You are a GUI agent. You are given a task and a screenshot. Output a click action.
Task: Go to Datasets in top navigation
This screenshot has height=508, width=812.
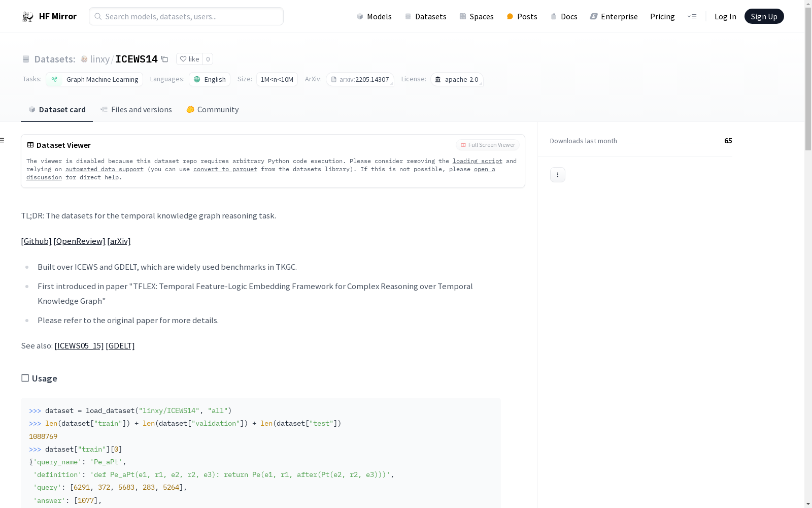tap(425, 16)
